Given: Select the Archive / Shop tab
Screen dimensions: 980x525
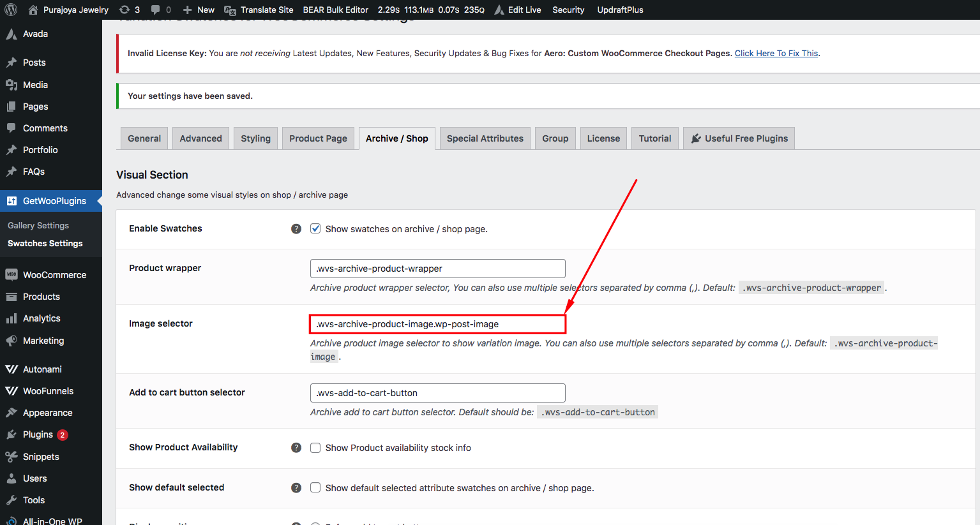Looking at the screenshot, I should point(396,138).
